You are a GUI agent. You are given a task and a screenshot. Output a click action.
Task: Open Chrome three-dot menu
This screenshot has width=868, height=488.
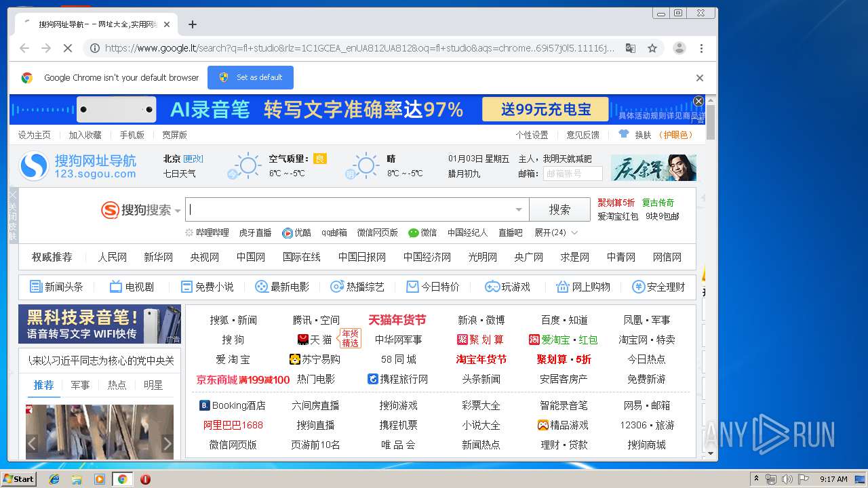click(701, 48)
